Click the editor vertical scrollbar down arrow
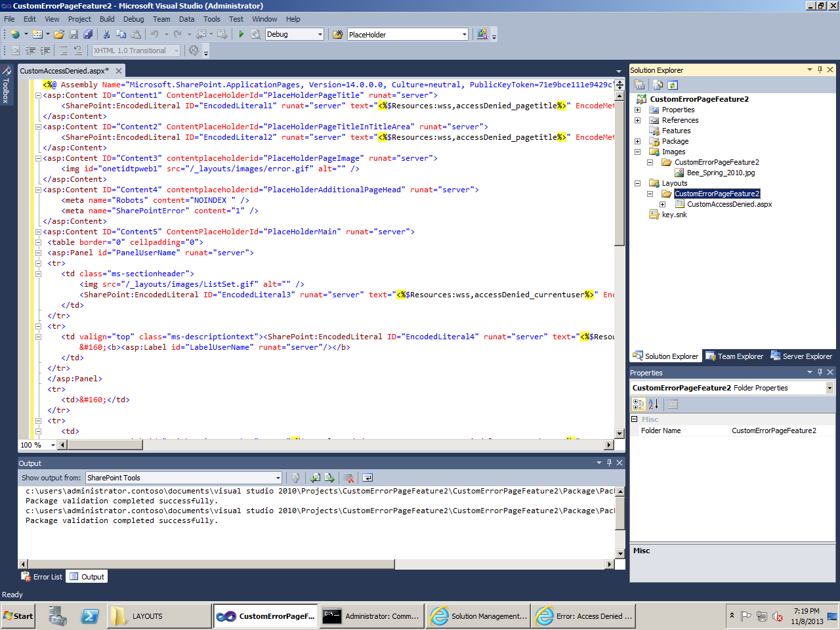840x630 pixels. [x=619, y=434]
